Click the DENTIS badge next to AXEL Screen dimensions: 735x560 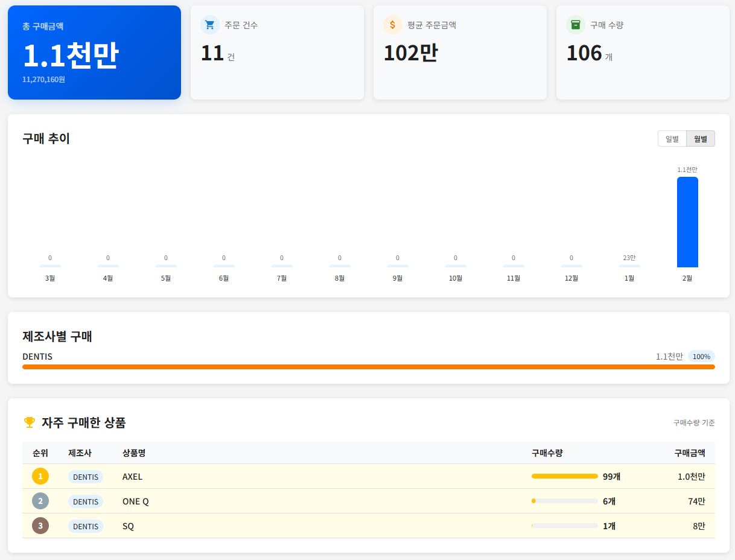click(x=85, y=477)
